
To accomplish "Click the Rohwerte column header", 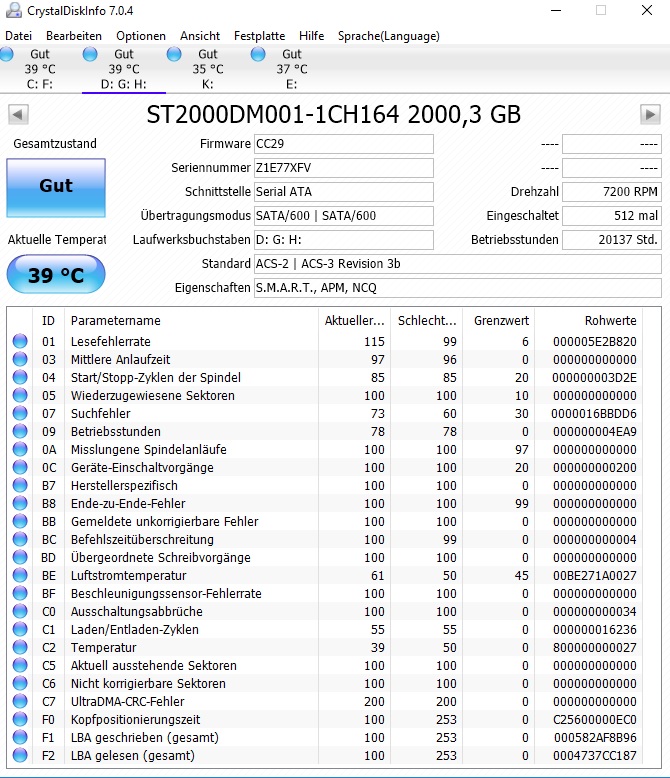I will (x=588, y=321).
